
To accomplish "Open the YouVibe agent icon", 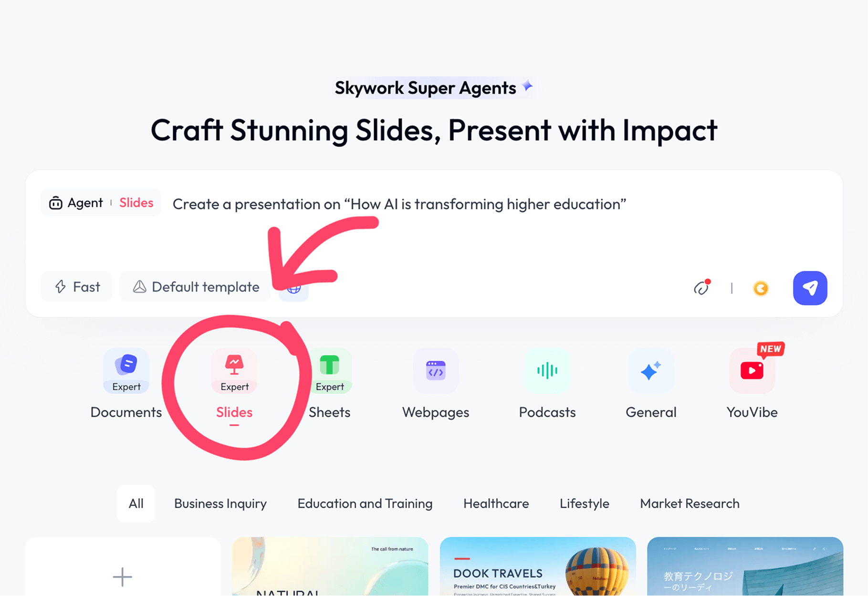I will point(752,371).
